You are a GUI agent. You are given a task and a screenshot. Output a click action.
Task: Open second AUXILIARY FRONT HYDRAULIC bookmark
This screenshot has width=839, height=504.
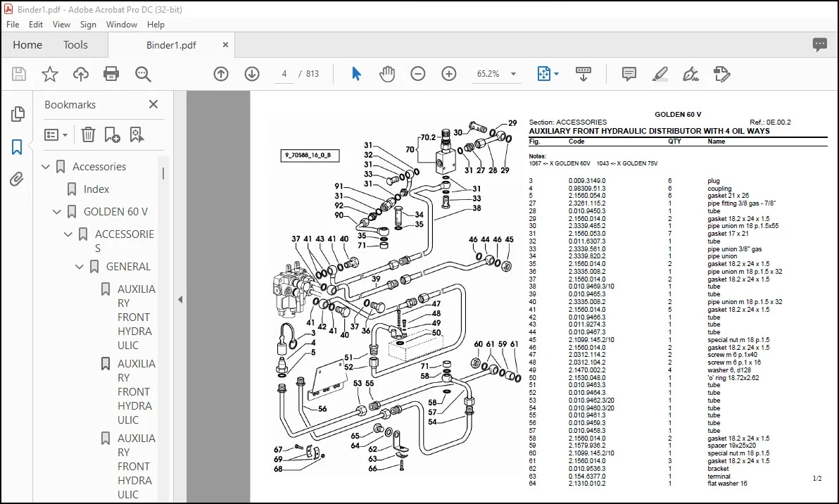point(137,391)
